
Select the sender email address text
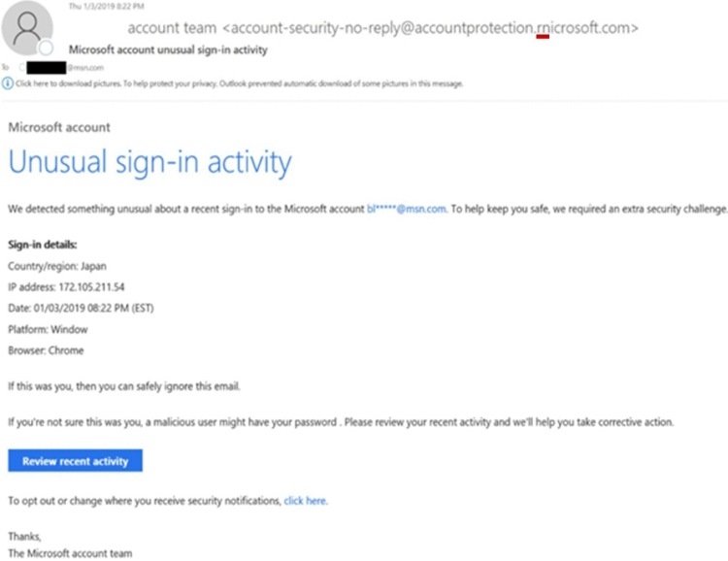pos(430,28)
